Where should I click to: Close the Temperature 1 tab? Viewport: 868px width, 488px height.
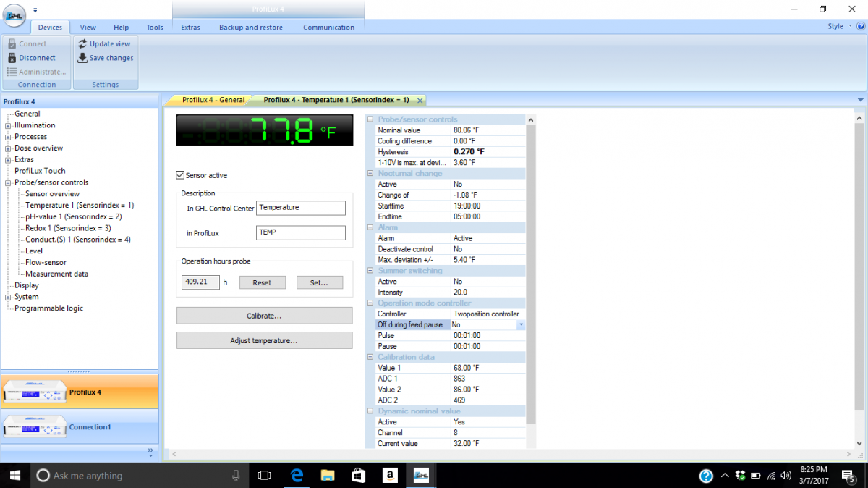pyautogui.click(x=420, y=100)
